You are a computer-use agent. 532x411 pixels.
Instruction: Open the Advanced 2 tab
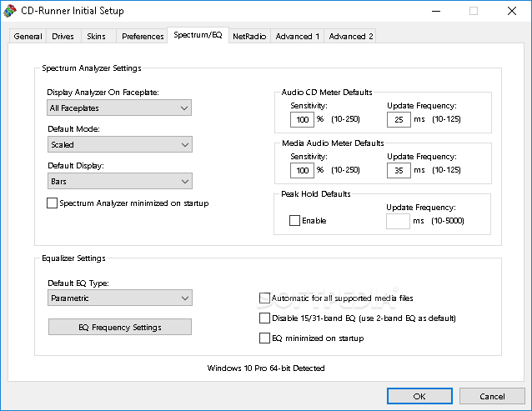pyautogui.click(x=351, y=37)
